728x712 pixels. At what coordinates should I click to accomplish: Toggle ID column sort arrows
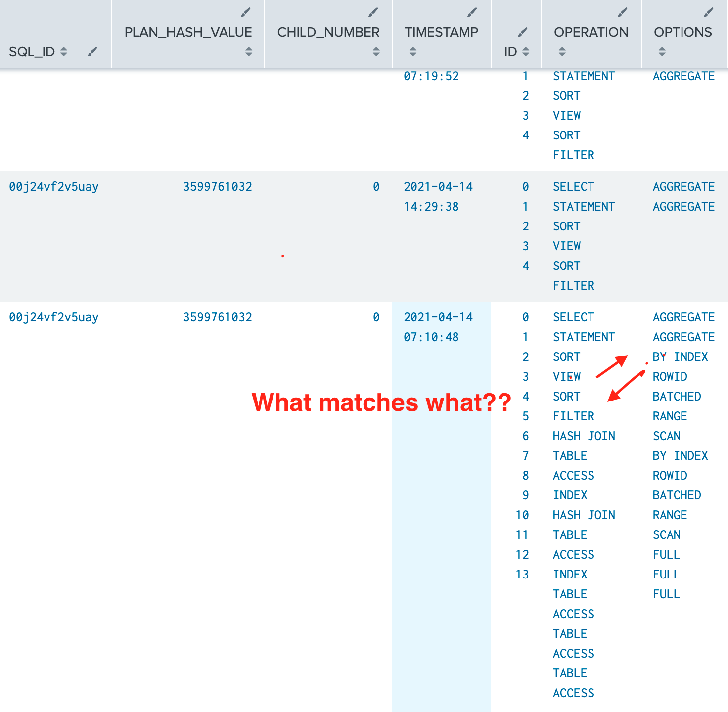coord(526,52)
